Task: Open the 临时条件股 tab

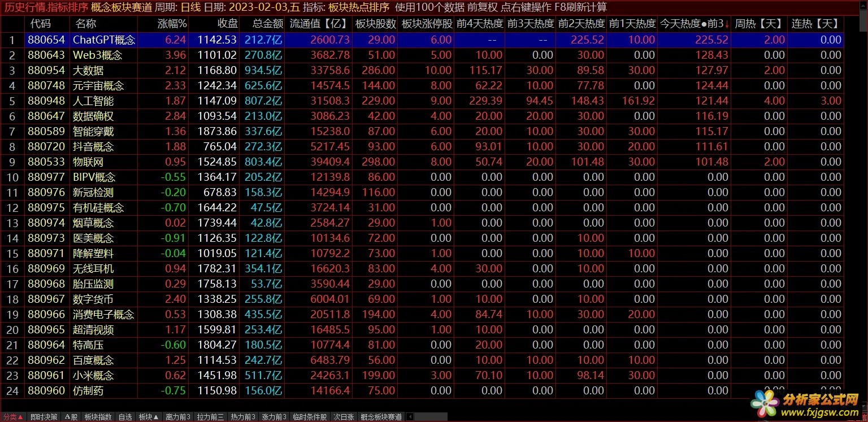Action: pyautogui.click(x=310, y=417)
